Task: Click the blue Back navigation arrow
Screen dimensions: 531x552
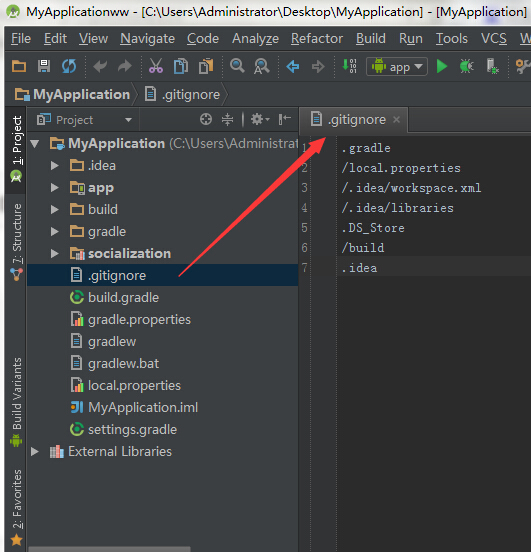Action: (293, 66)
